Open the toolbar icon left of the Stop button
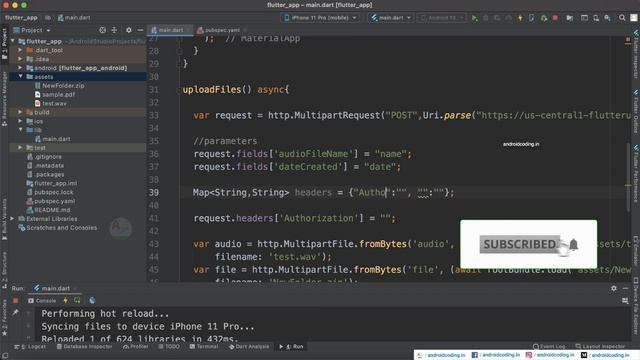The image size is (640, 360). pyautogui.click(x=544, y=18)
